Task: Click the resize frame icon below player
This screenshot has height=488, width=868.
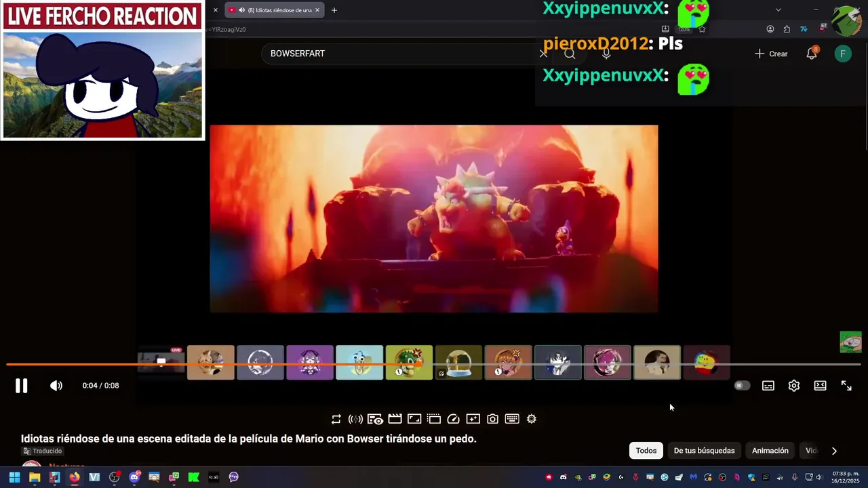Action: tap(415, 420)
